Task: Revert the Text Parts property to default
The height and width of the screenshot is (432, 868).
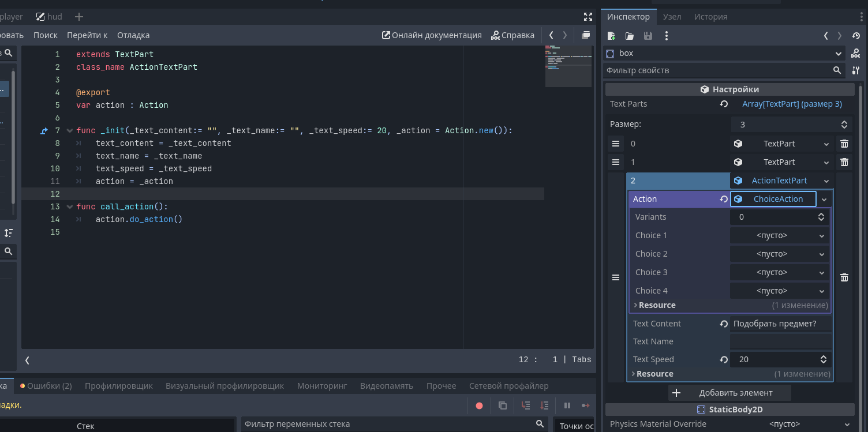Action: 724,104
